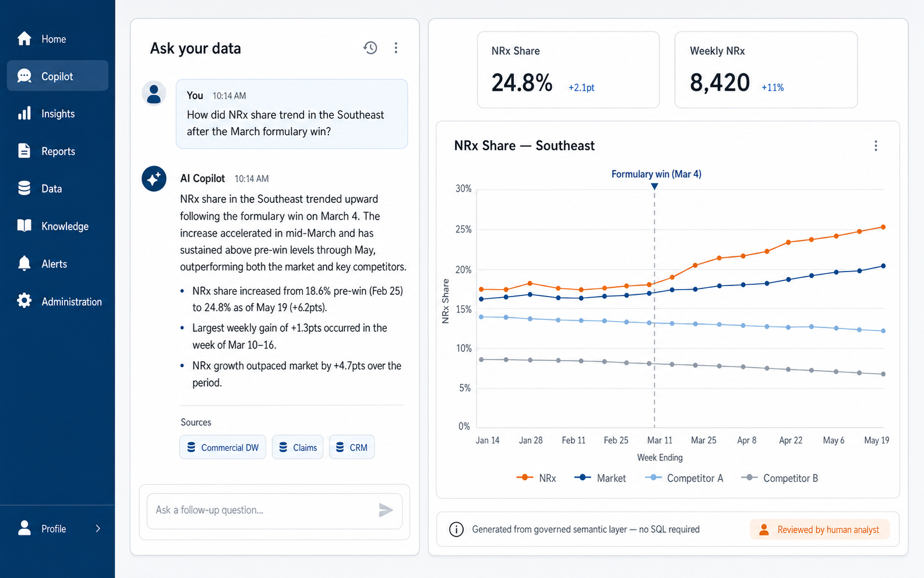Click the last Market line data point
The width and height of the screenshot is (924, 578).
coord(883,266)
